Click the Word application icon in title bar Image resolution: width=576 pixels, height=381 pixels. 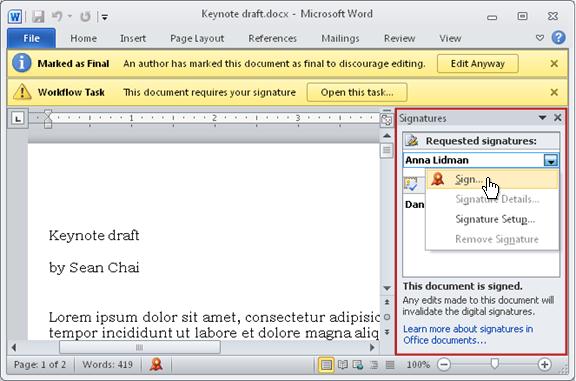point(15,17)
